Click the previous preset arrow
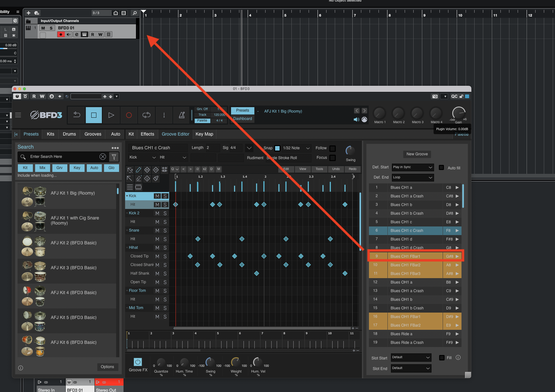Viewport: 555px width, 392px height. coord(357,111)
